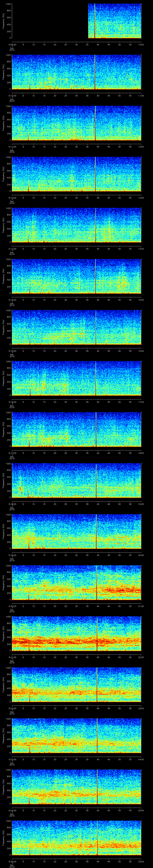This screenshot has width=153, height=868.
Task: Click the spectrogram panel starting at 5:25:00
Action: tap(77, 838)
